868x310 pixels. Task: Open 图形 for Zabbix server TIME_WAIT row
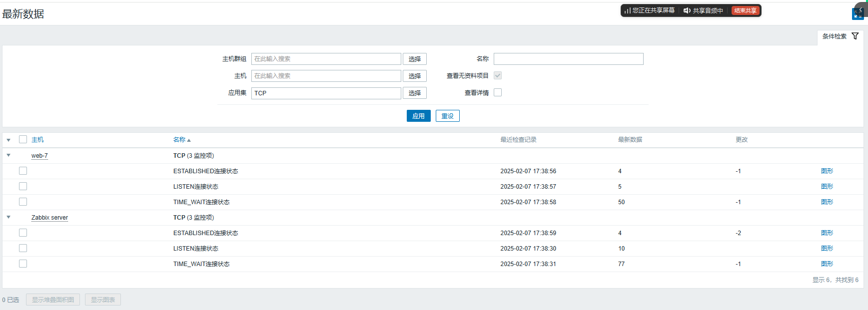(x=827, y=264)
